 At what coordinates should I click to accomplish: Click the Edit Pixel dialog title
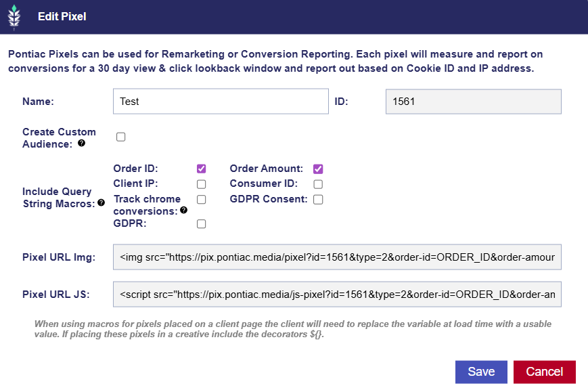pos(62,16)
